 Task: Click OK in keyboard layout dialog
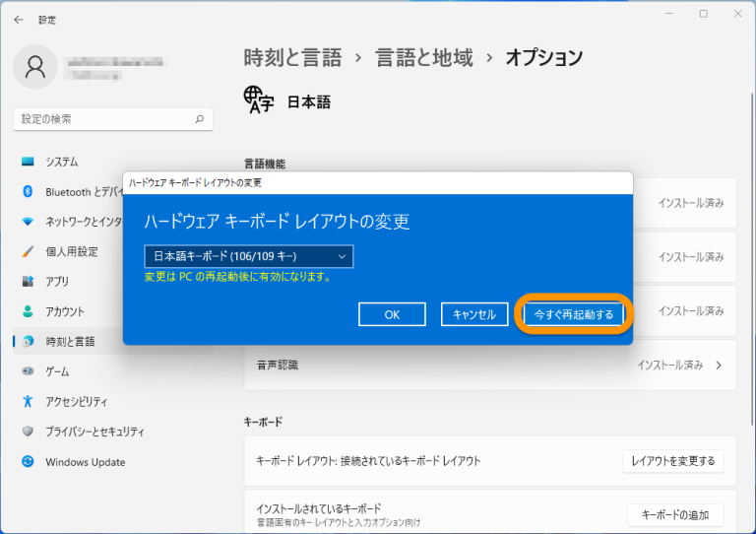(x=392, y=314)
